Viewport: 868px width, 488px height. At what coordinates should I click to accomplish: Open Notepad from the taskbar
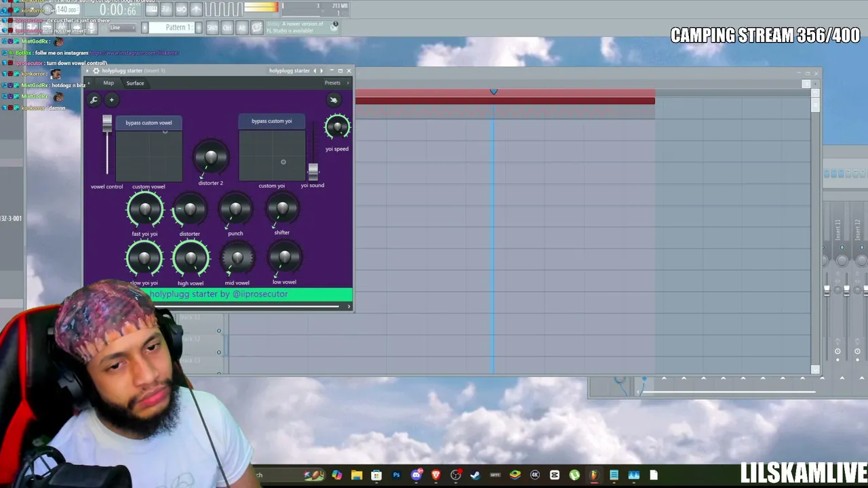[614, 475]
